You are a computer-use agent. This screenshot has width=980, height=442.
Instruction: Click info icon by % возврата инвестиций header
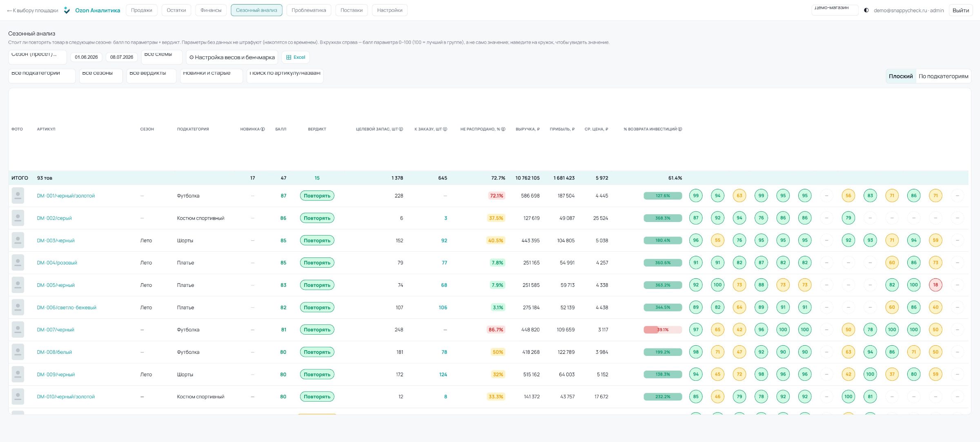[680, 129]
